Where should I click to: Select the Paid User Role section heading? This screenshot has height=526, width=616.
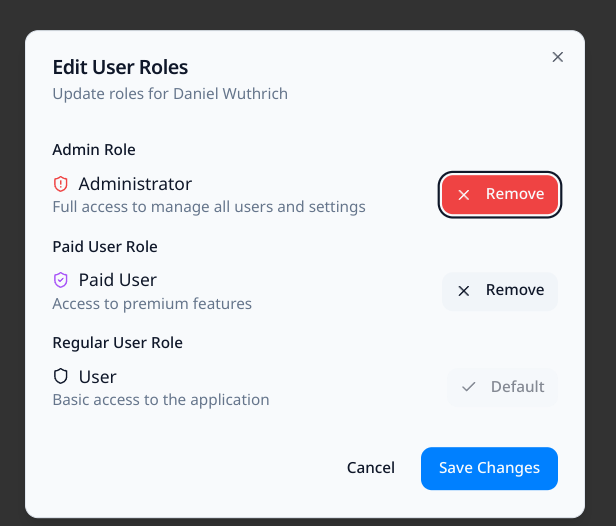[105, 246]
